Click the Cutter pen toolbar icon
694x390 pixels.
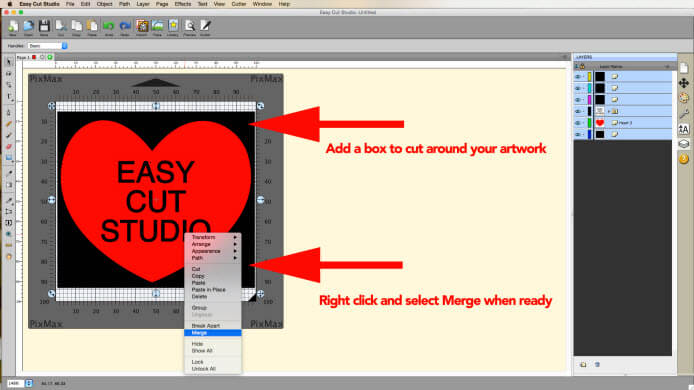coord(205,27)
